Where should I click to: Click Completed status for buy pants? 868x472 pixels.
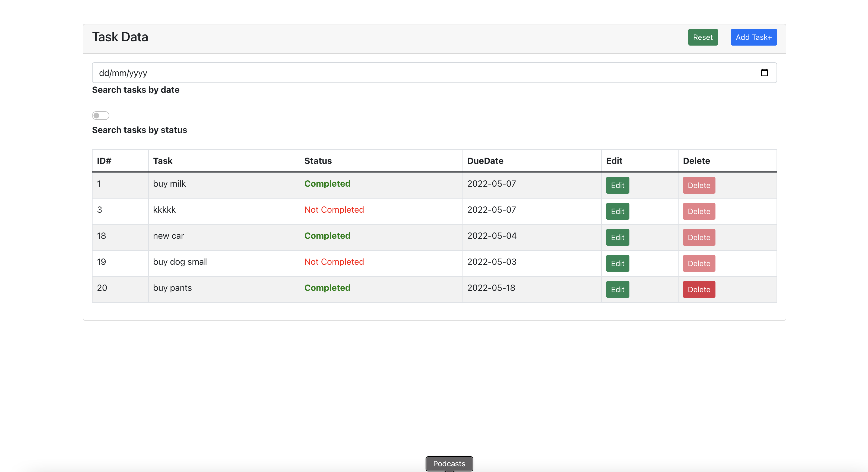pyautogui.click(x=328, y=288)
